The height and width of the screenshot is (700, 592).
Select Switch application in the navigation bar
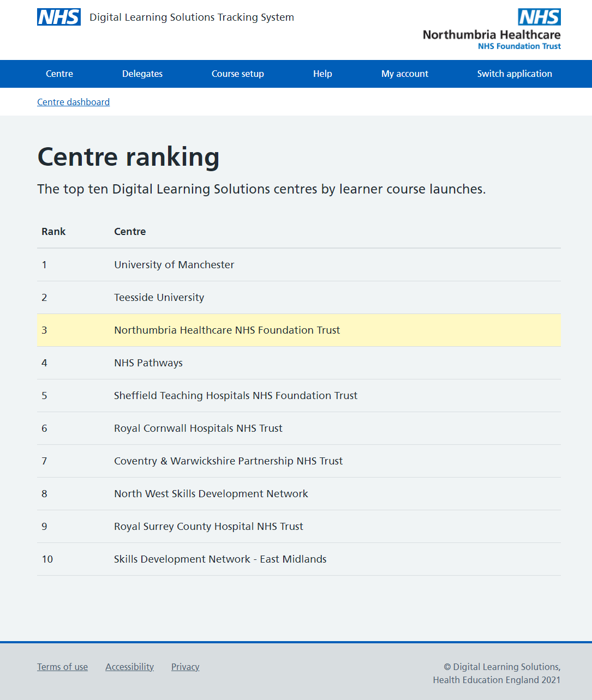[x=515, y=74]
